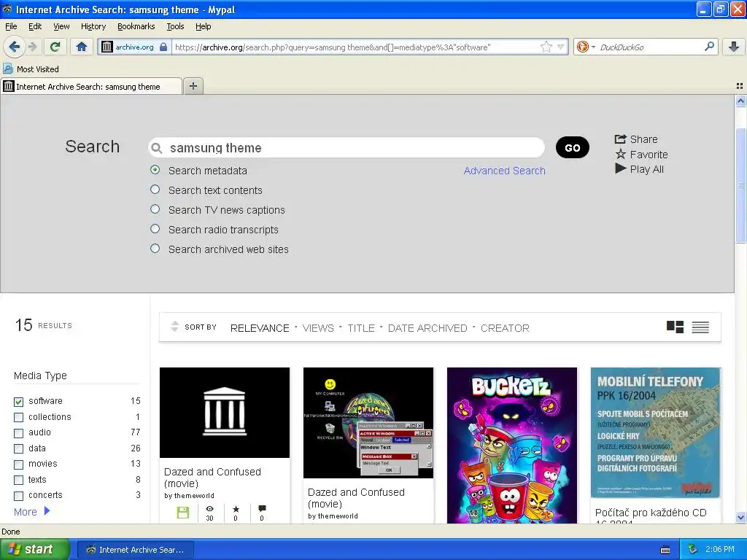Click the DuckDuckGo search engine icon
This screenshot has height=560, width=747.
coord(582,47)
